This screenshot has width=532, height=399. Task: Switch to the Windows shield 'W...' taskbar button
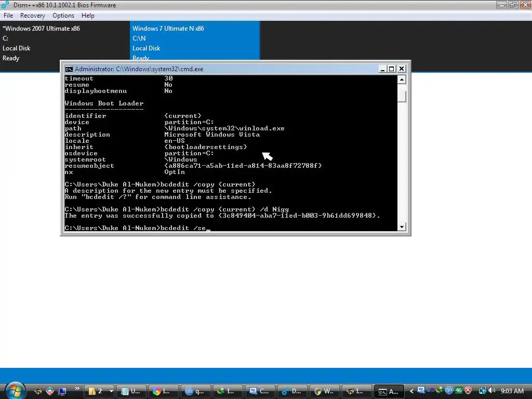[324, 391]
